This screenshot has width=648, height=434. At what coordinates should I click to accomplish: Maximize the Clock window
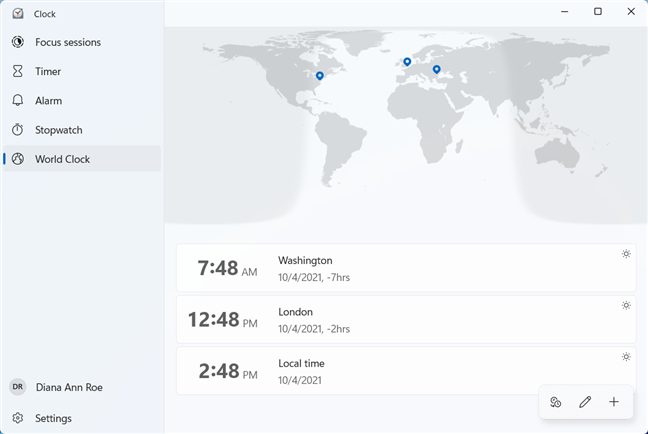pos(598,12)
